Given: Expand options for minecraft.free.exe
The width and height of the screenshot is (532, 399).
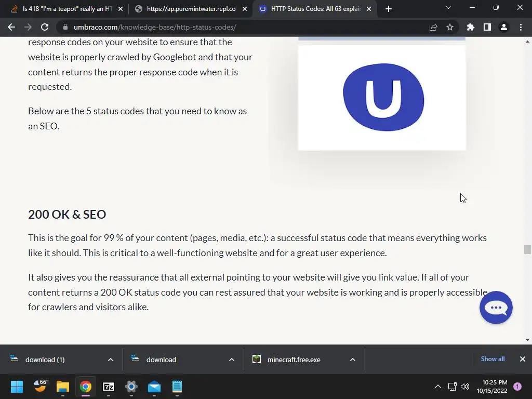Looking at the screenshot, I should (x=353, y=360).
